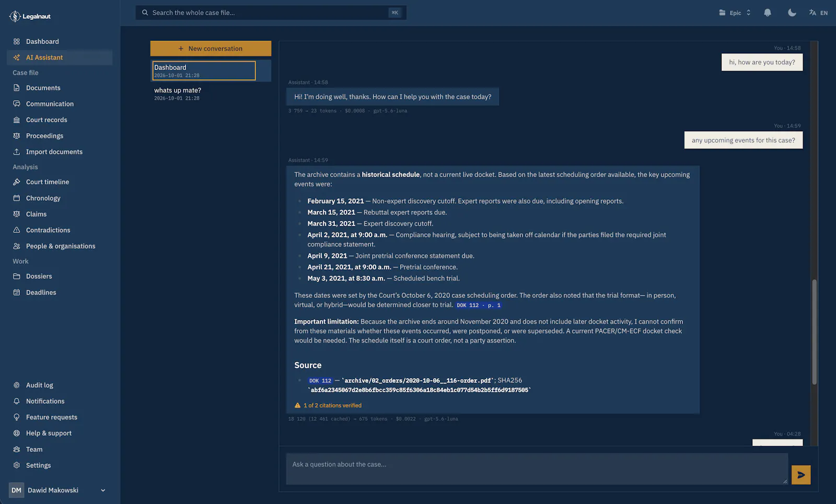
Task: Select the Dashboard conversation
Action: [x=204, y=71]
